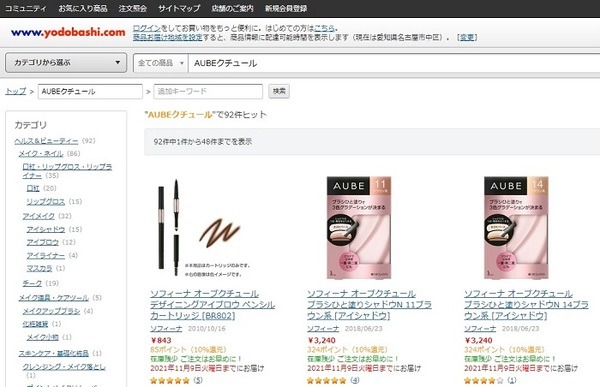Click ソフィーナ brand link under 14ブラウン系 product
This screenshot has width=600, height=387.
pyautogui.click(x=480, y=328)
